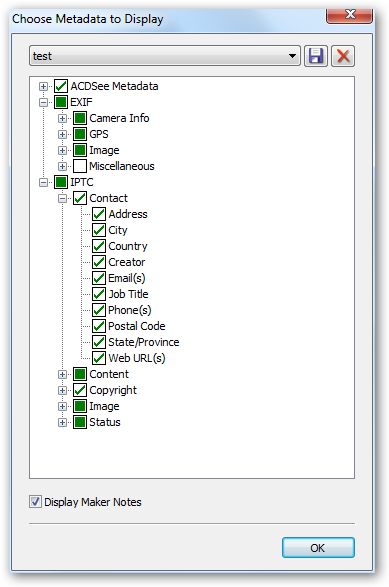Delete the preset with red X icon
389x587 pixels.
click(x=343, y=56)
